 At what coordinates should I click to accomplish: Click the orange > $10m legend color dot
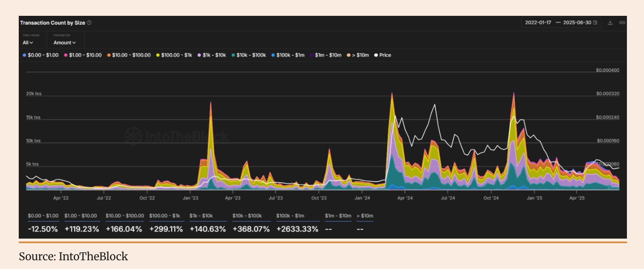[348, 55]
